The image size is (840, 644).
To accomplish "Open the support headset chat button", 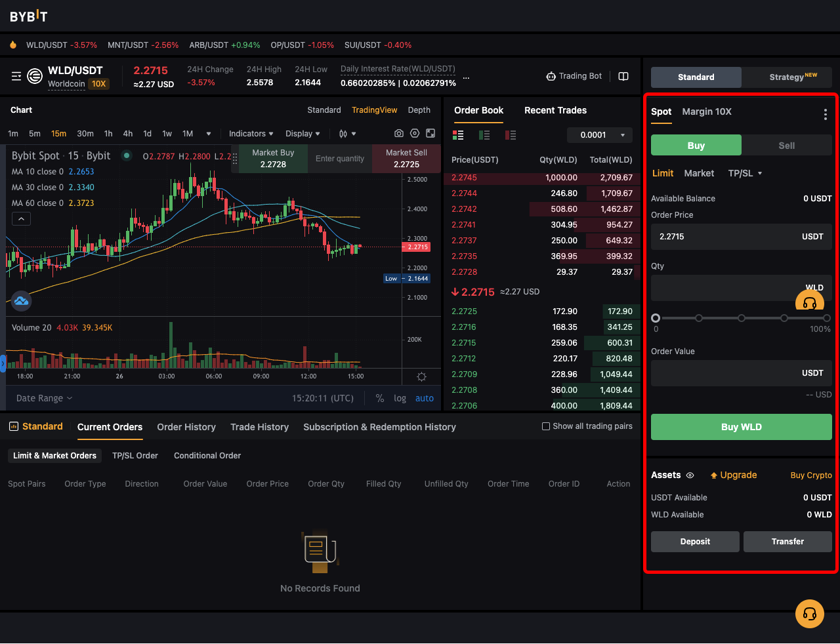I will coord(810,614).
